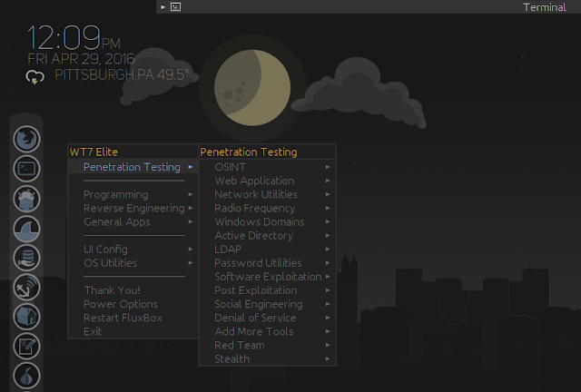Viewport: 581px width, 392px height.
Task: Expand the OSINT submenu arrow
Action: click(328, 167)
